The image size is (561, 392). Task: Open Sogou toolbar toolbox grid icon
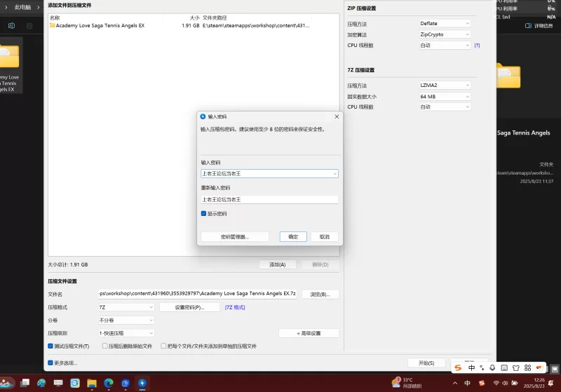pyautogui.click(x=528, y=367)
